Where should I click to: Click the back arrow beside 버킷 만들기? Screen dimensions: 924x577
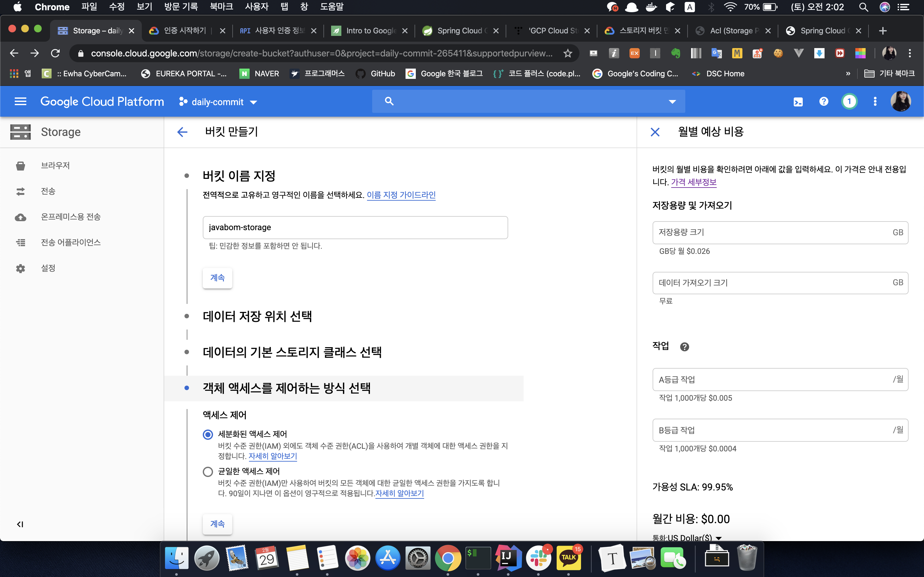183,132
